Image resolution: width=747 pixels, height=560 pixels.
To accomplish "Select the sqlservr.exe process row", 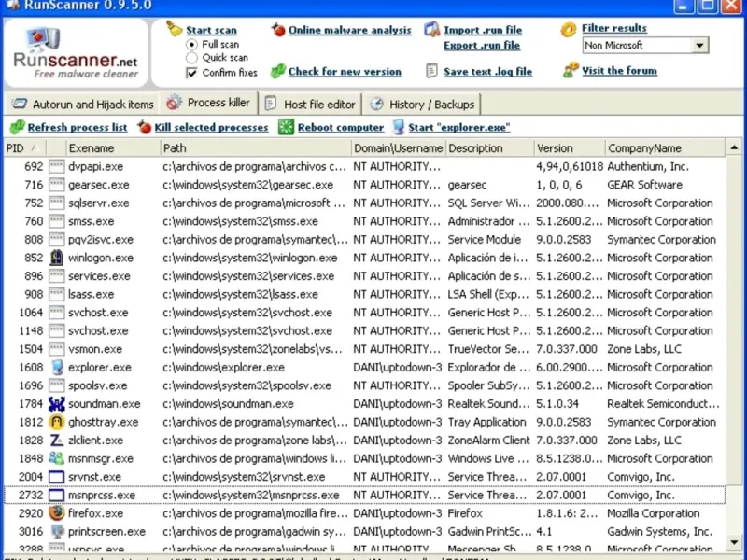I will [x=365, y=203].
